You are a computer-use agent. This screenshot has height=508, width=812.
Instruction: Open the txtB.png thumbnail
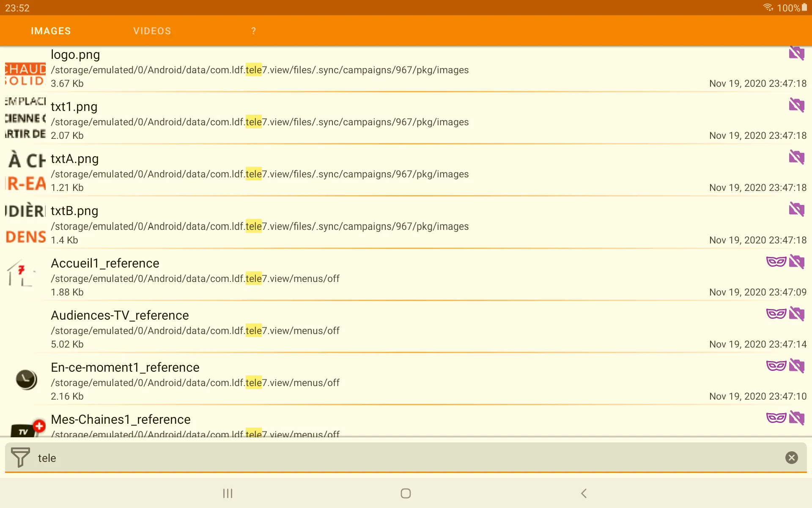coord(25,223)
